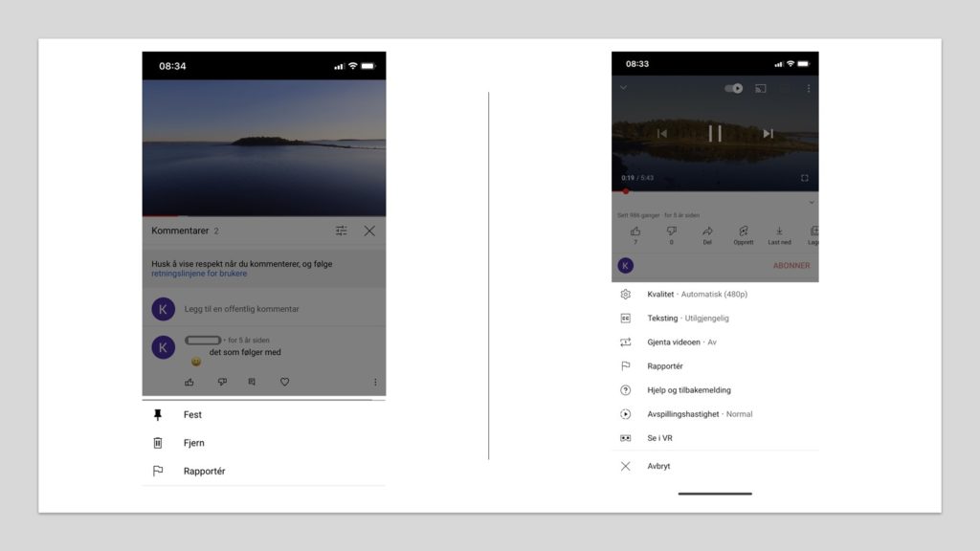Open the retningslinjene for brukere link

tap(199, 274)
